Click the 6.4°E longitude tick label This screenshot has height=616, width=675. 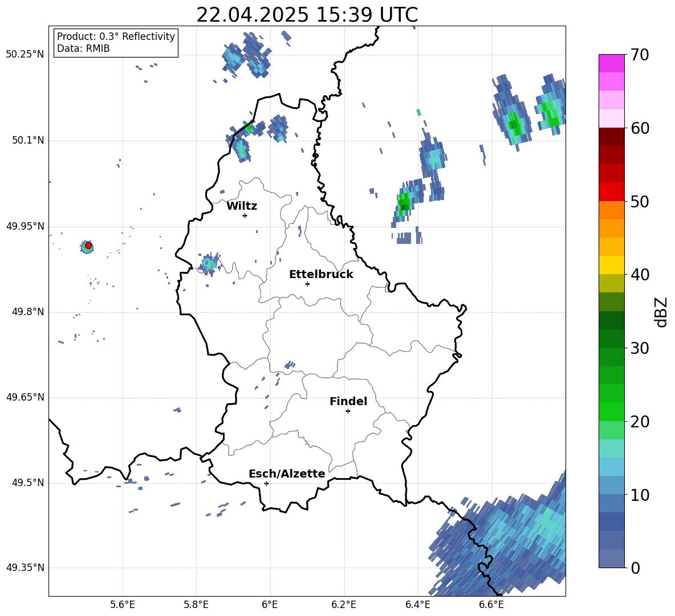[417, 605]
